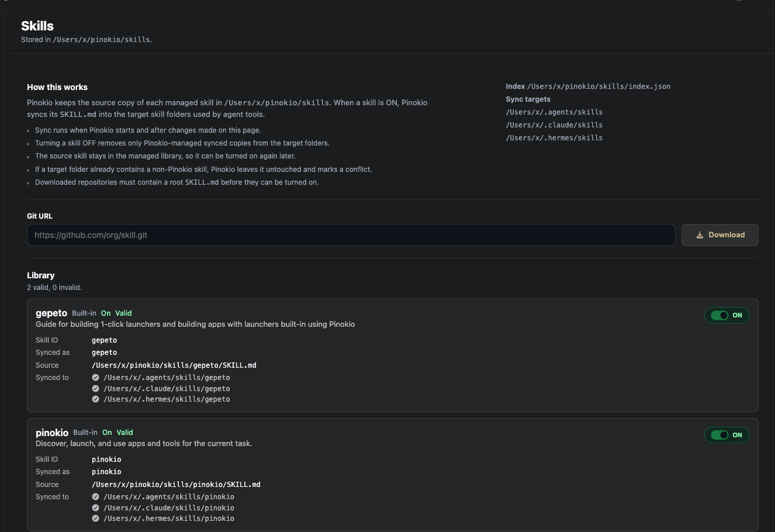
Task: Click the 'Built-in' label on pinokio card
Action: [x=85, y=433]
